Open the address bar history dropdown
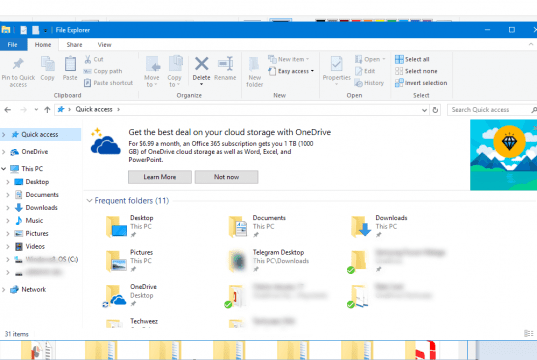The image size is (537, 360). pos(424,110)
